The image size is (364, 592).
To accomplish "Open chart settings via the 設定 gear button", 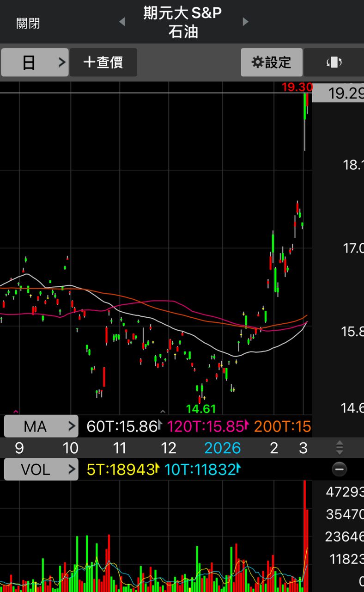I will 272,62.
